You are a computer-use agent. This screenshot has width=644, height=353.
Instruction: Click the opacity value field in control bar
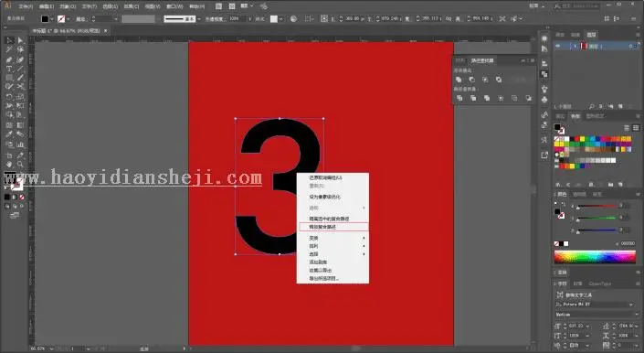coord(236,19)
